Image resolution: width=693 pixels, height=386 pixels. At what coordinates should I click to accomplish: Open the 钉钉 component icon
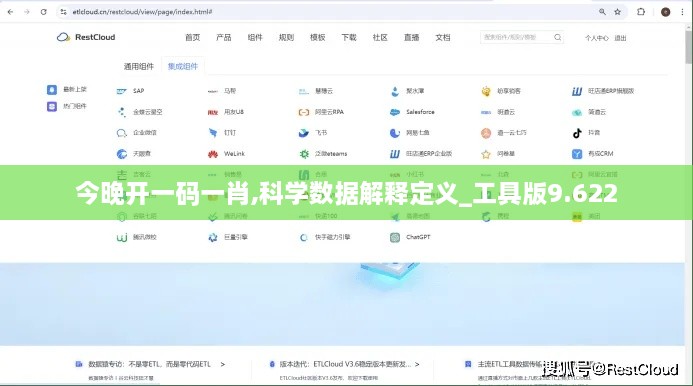click(213, 133)
